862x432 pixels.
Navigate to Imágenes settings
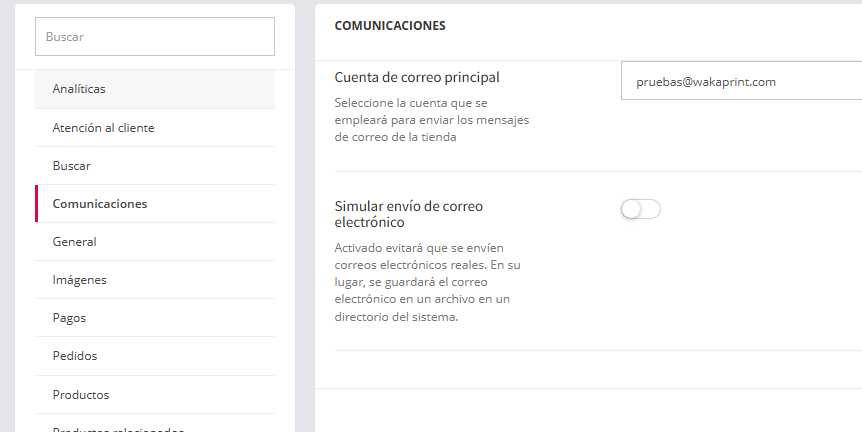[x=79, y=280]
